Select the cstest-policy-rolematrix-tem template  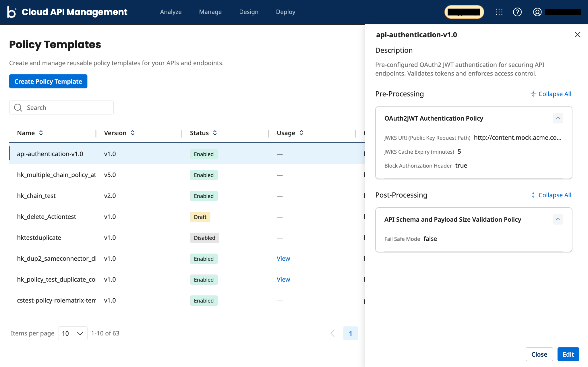point(56,300)
